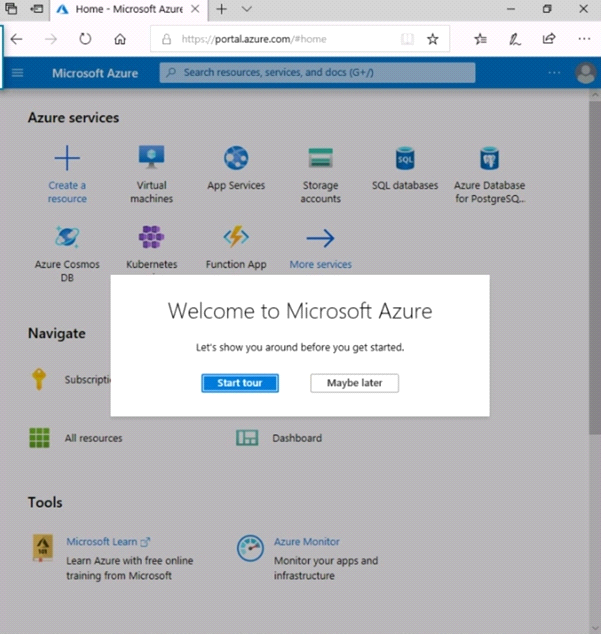This screenshot has width=601, height=634.
Task: Click the add notes pen icon
Action: 514,39
